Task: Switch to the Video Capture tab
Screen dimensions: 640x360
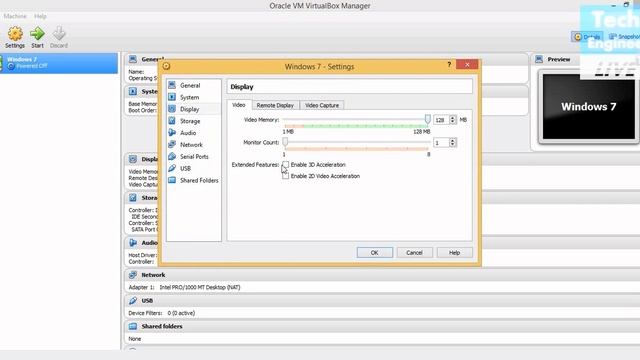Action: point(322,105)
